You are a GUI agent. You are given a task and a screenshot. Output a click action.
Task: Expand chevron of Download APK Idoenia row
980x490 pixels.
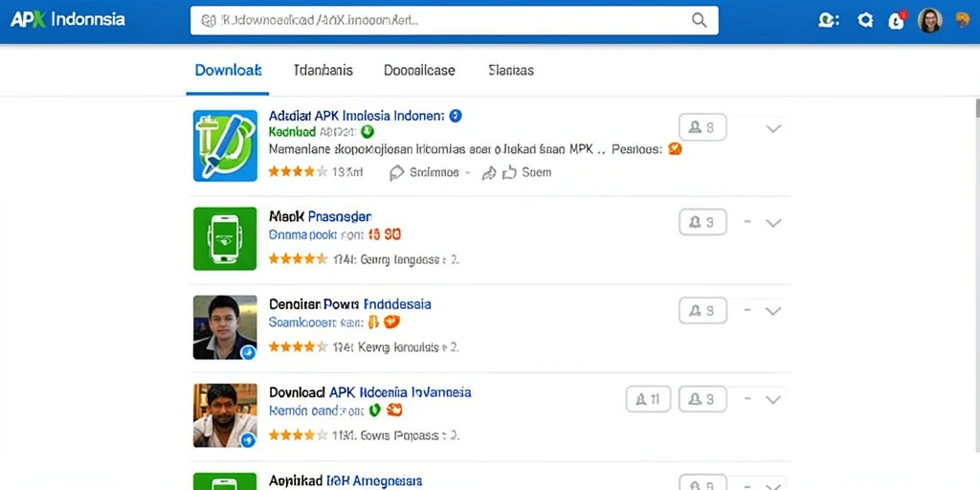point(773,399)
